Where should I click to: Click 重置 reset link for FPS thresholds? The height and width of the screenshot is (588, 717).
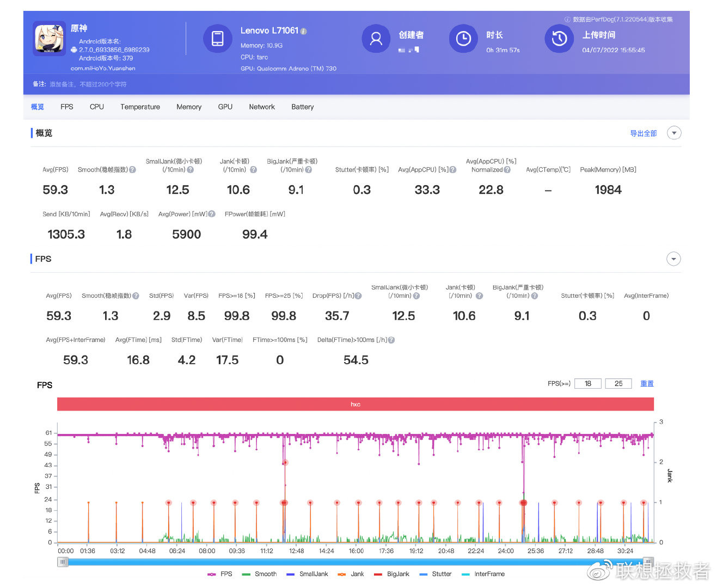point(647,383)
